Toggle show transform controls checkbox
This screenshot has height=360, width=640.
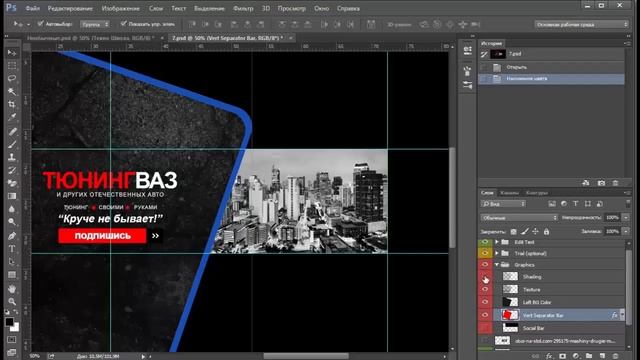(123, 24)
